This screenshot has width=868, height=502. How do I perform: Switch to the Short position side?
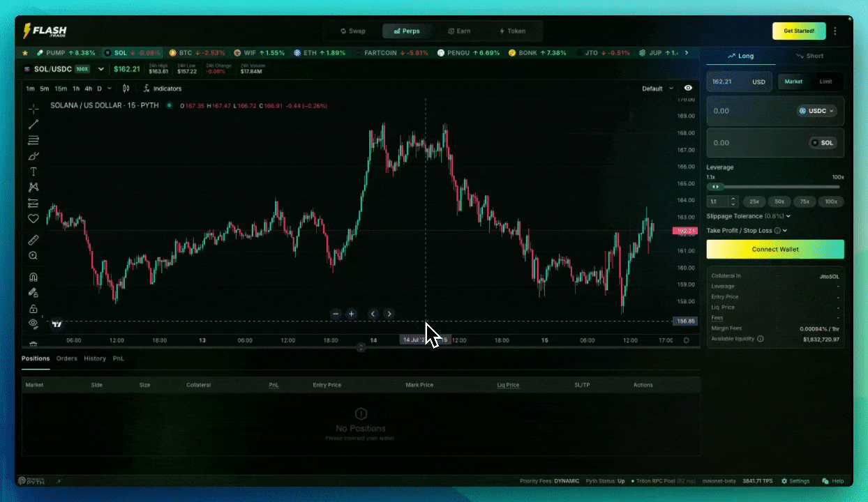809,56
